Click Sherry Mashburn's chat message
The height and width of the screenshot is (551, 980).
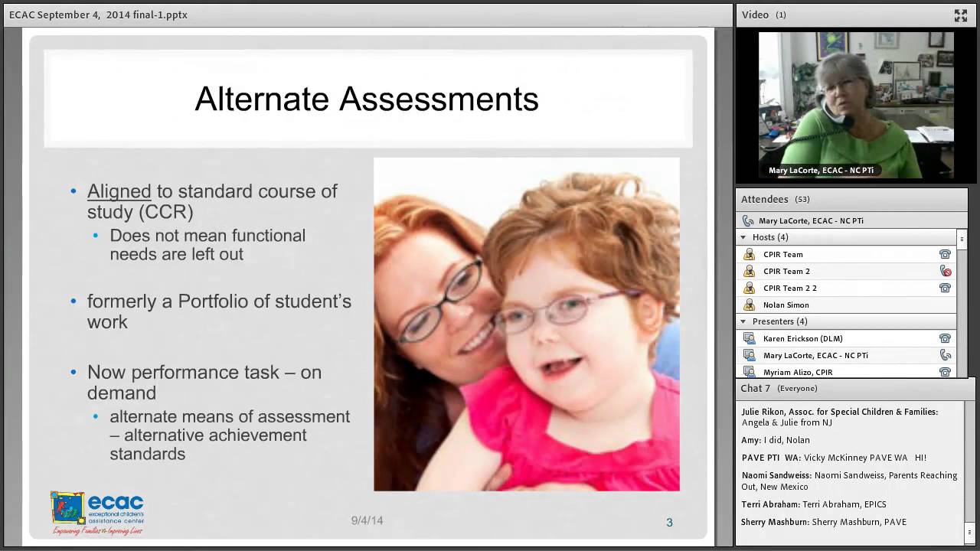coord(824,522)
